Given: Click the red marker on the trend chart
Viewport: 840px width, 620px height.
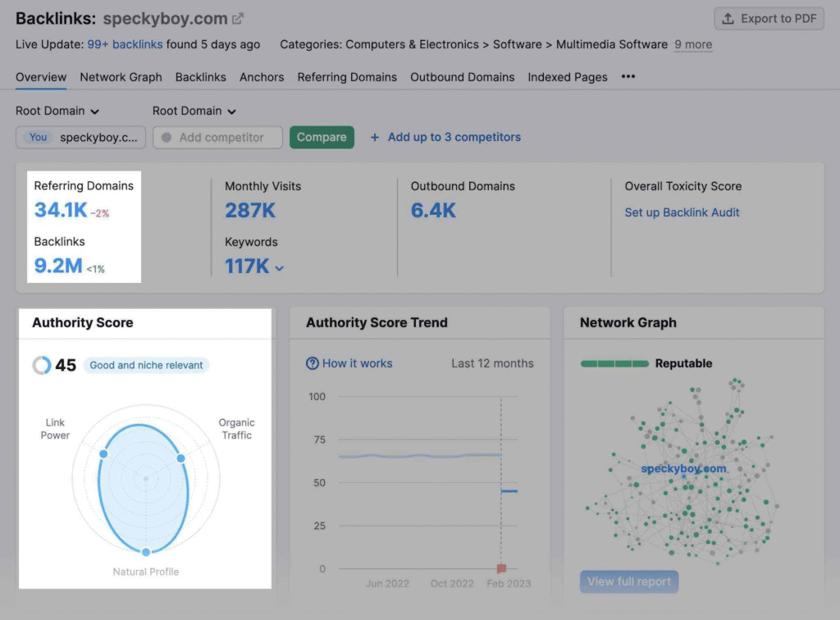Looking at the screenshot, I should (500, 567).
